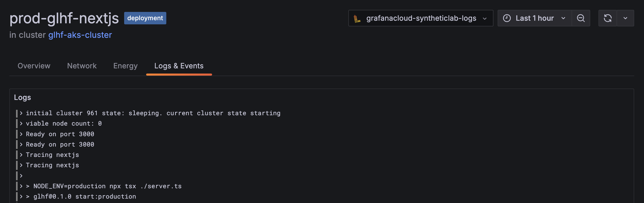Expand the 'glhf@0.1.0 start:production' log line
The image size is (644, 203).
(21, 197)
